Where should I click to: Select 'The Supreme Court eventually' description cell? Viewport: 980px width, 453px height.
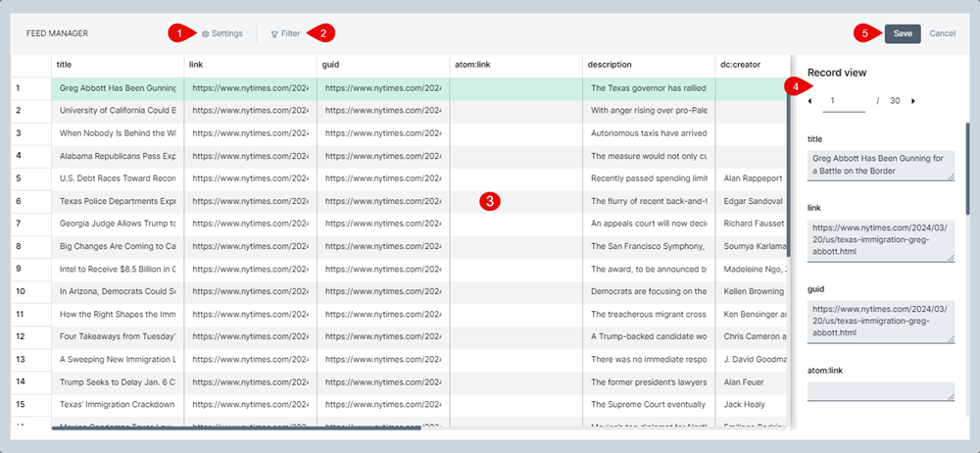point(649,404)
